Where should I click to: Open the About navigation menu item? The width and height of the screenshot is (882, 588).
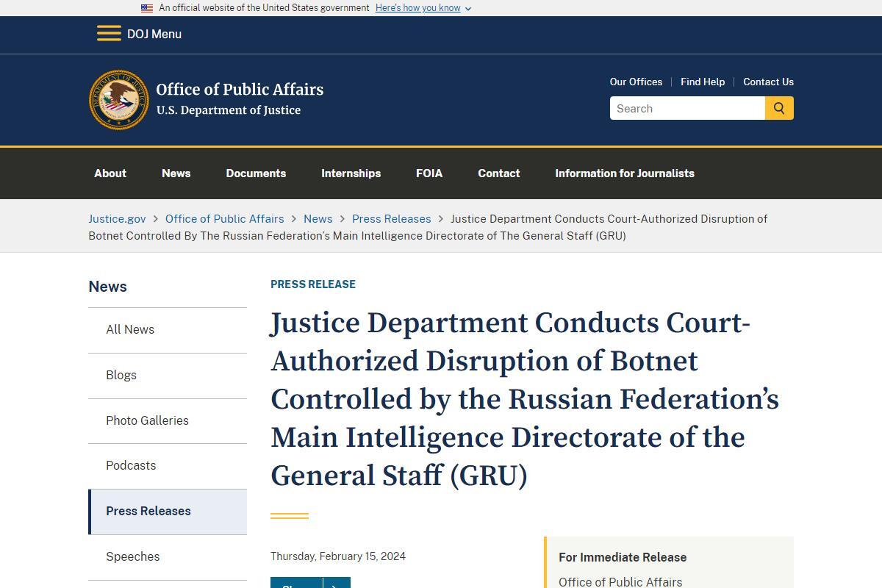tap(110, 173)
